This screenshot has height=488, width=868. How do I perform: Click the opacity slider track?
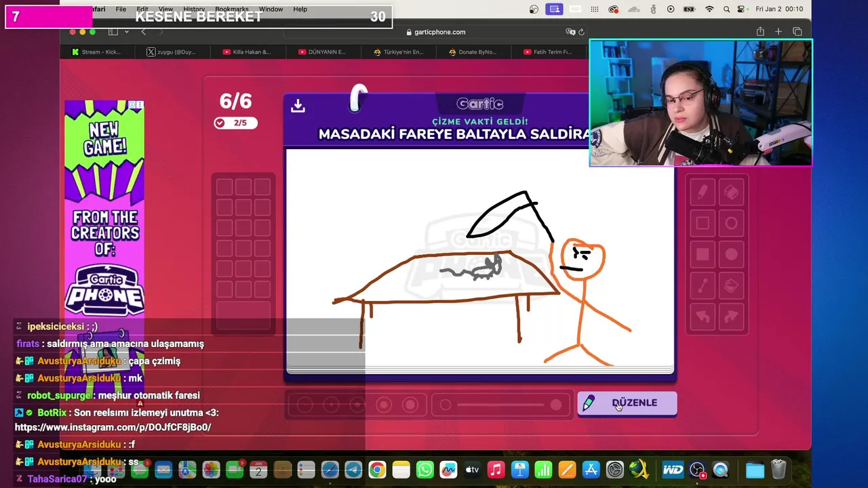pos(500,405)
